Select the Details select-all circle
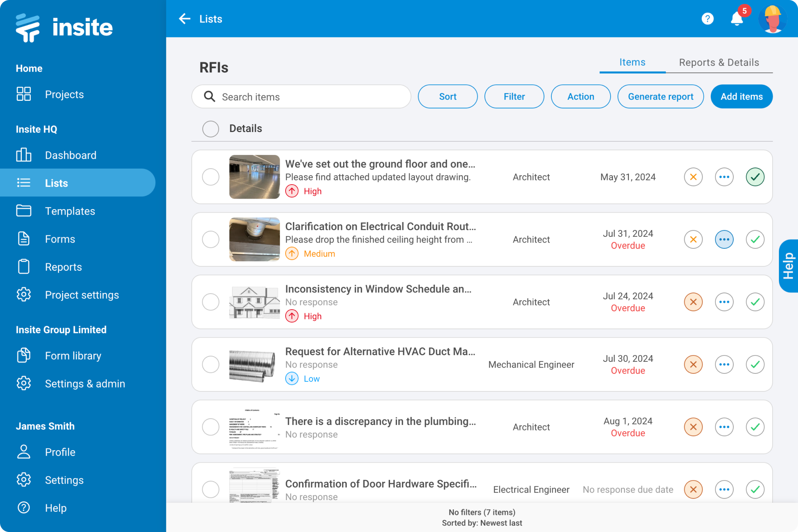Screen dimensions: 798x532 tap(210, 129)
